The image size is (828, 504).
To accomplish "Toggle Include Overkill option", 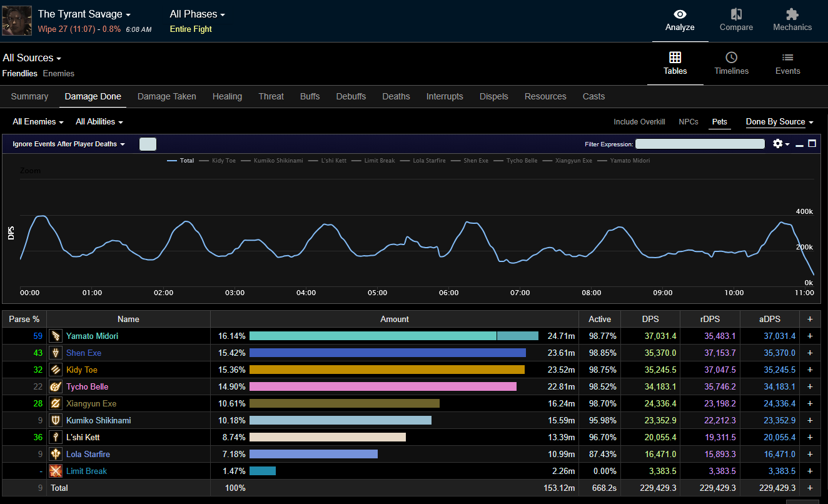I will pos(639,122).
